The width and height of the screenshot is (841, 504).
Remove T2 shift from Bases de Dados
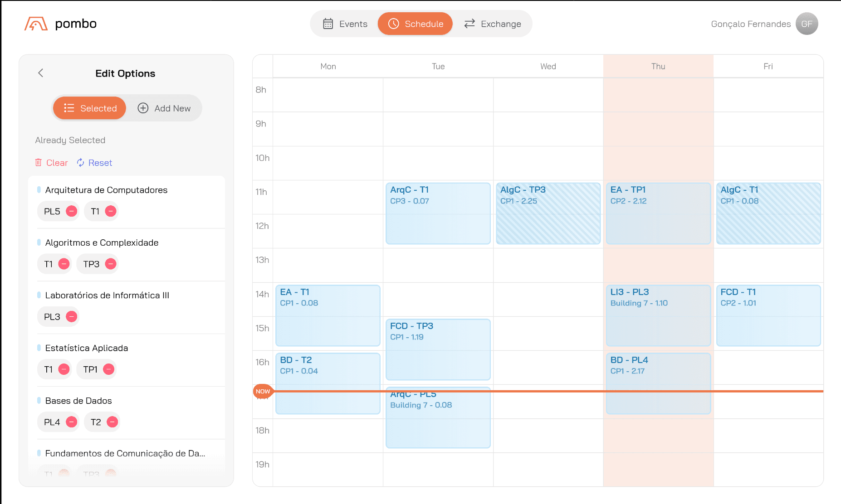112,422
